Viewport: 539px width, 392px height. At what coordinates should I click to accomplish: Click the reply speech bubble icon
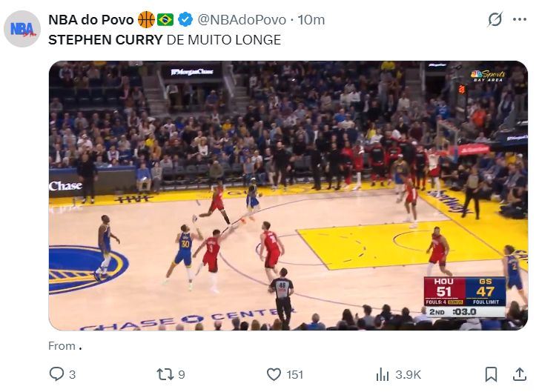[x=57, y=374]
